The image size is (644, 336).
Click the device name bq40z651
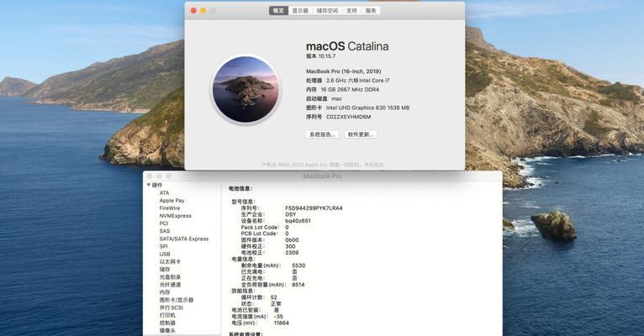tap(298, 221)
